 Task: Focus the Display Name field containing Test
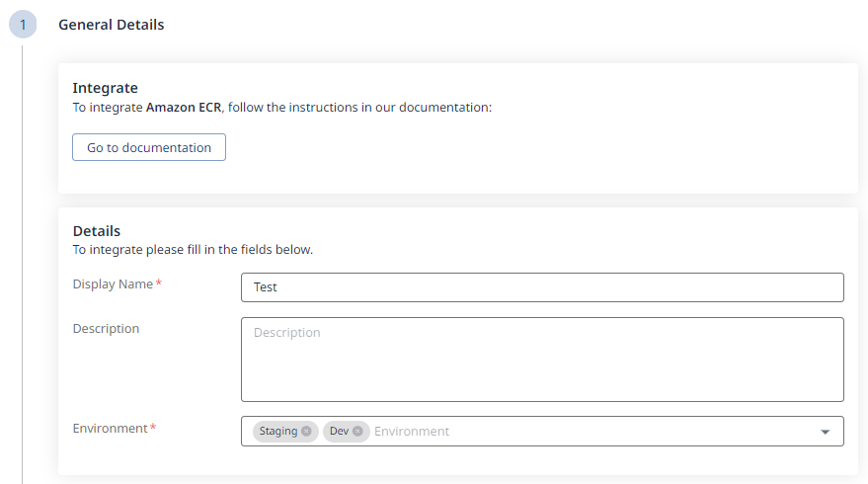[542, 287]
